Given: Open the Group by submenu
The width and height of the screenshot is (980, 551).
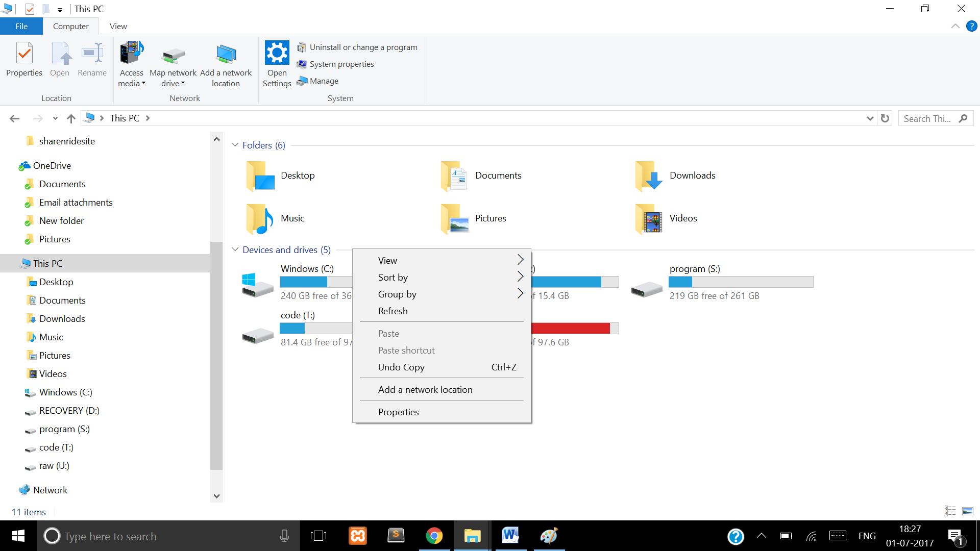Looking at the screenshot, I should [442, 294].
